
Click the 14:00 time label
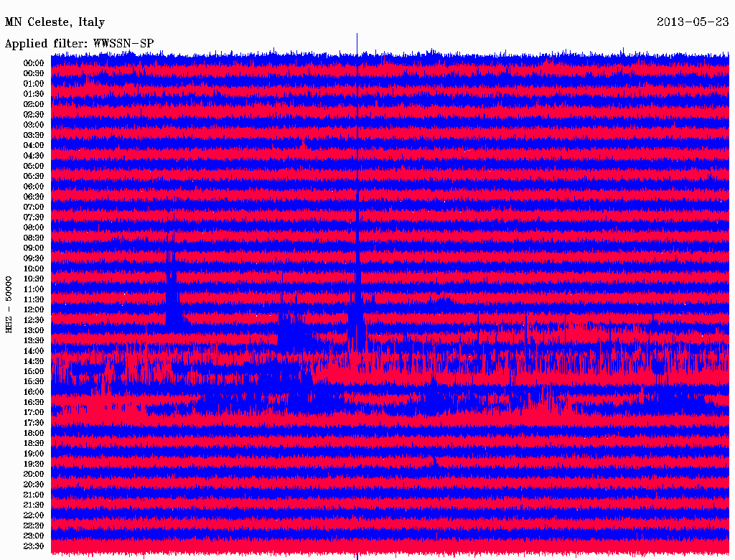34,351
